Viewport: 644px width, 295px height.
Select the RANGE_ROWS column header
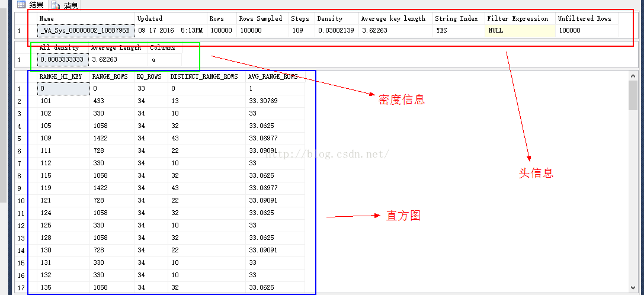pos(112,77)
